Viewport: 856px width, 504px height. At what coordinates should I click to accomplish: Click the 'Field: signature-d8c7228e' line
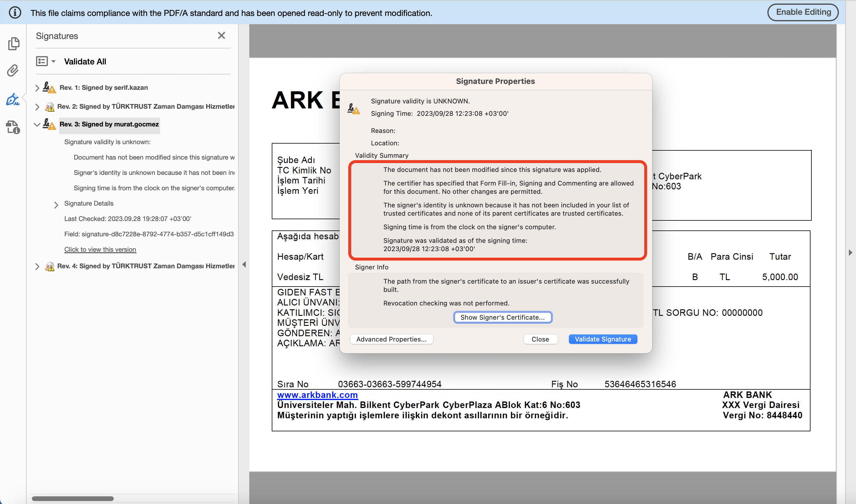pyautogui.click(x=149, y=234)
